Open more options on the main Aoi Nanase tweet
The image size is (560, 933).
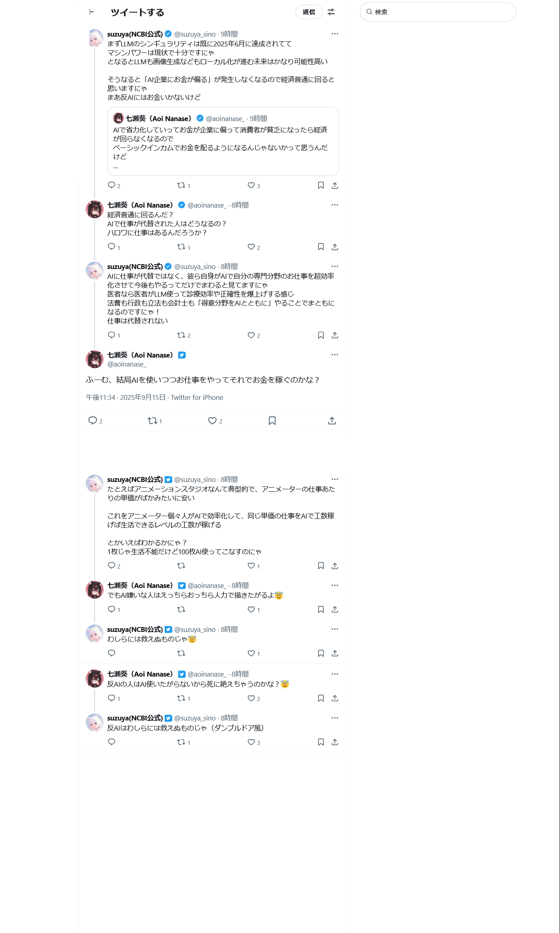coord(335,355)
